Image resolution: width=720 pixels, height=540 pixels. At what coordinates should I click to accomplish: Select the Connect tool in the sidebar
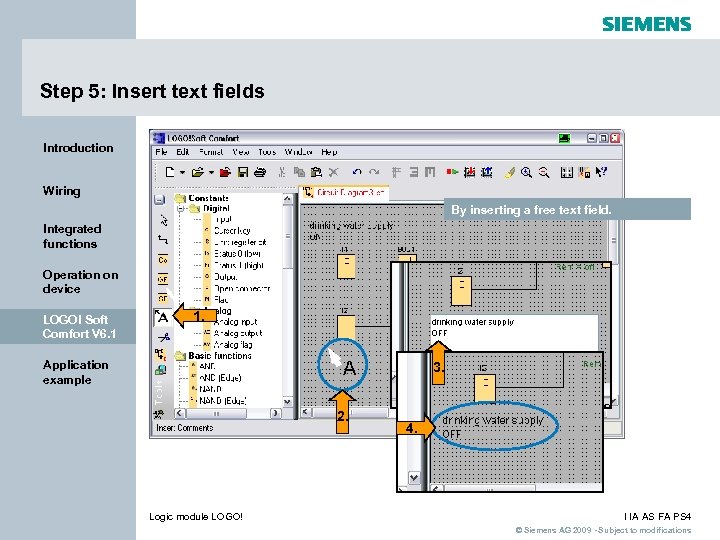pyautogui.click(x=163, y=239)
